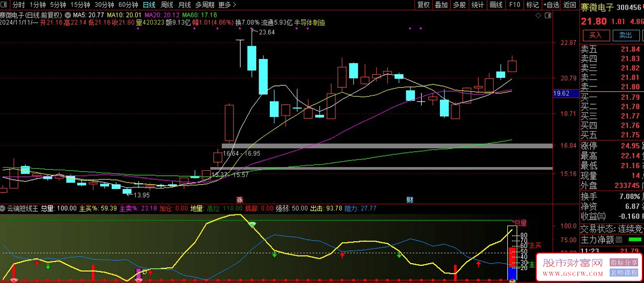Click the 阻力: 27.77 indicator value

pyautogui.click(x=361, y=208)
